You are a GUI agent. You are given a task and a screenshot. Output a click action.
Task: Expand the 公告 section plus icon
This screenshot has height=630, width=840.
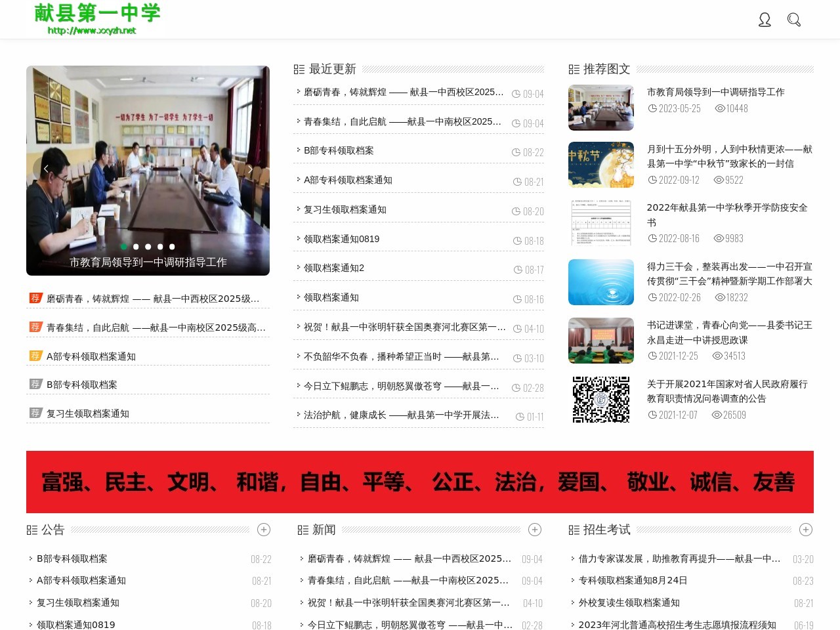pos(264,530)
